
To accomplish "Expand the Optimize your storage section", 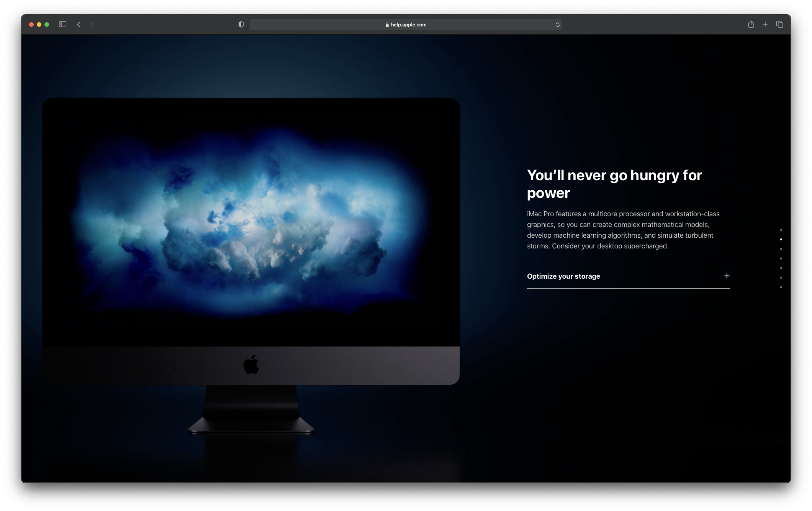I will coord(563,276).
